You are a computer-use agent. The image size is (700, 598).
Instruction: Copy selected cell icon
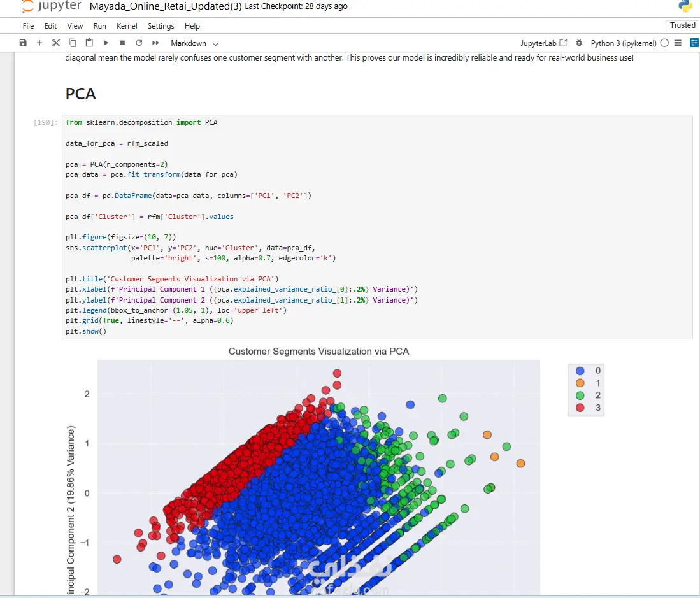[x=73, y=43]
